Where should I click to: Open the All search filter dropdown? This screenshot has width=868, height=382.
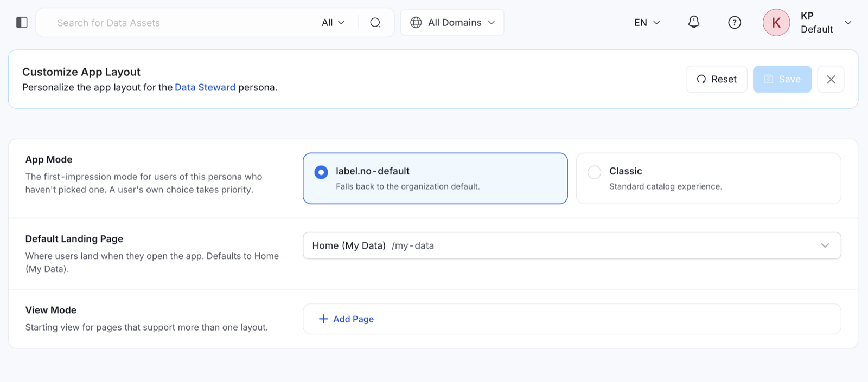coord(333,22)
